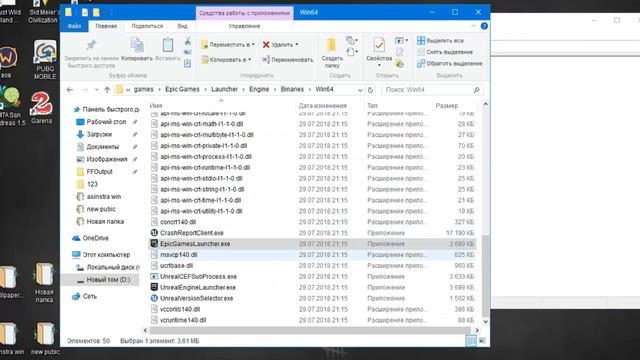Screen dimensions: 640x360
Task: Sort by the Size column header
Action: coord(447,106)
